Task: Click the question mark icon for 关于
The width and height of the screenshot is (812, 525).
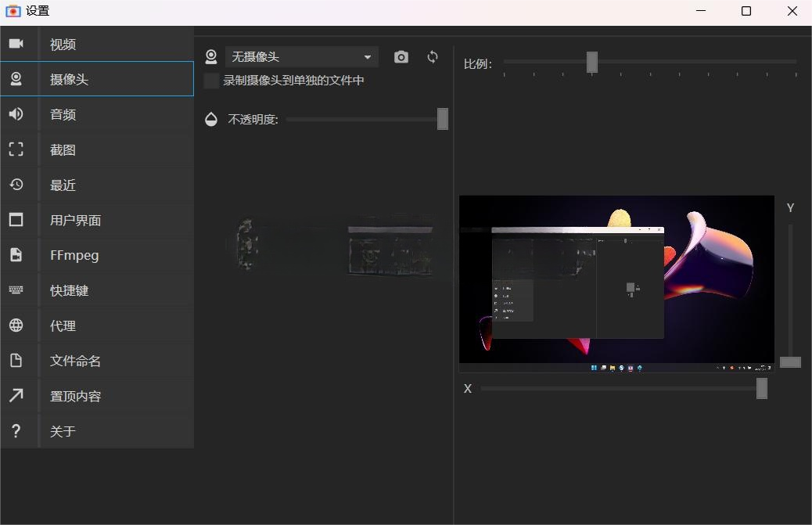Action: tap(16, 431)
